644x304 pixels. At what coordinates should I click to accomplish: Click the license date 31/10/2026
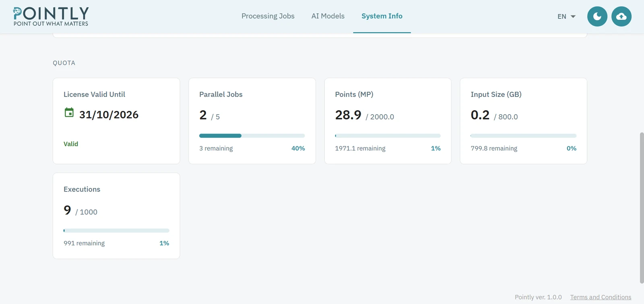coord(109,115)
